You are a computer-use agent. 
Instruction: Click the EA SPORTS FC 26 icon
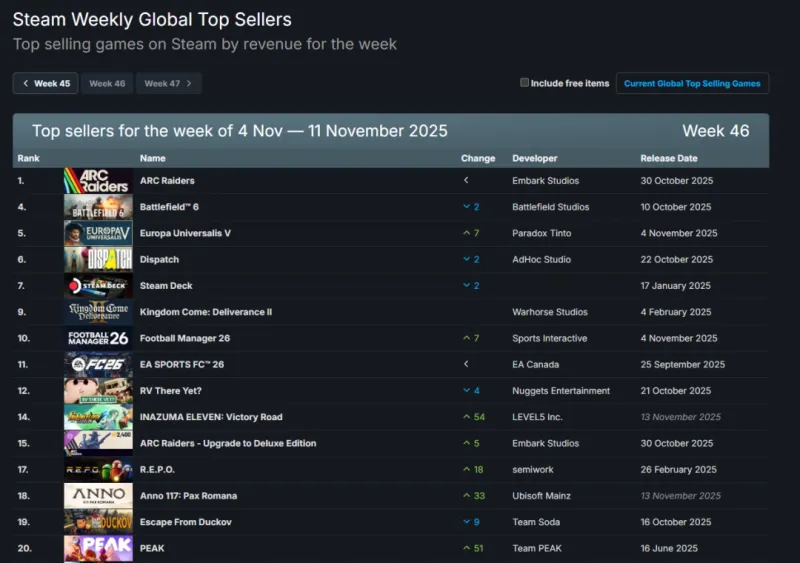98,365
